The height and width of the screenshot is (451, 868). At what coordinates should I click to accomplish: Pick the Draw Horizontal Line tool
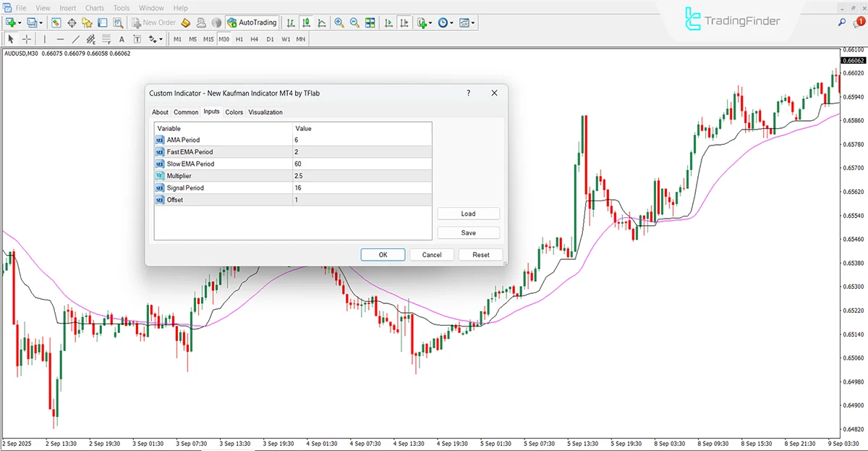60,39
